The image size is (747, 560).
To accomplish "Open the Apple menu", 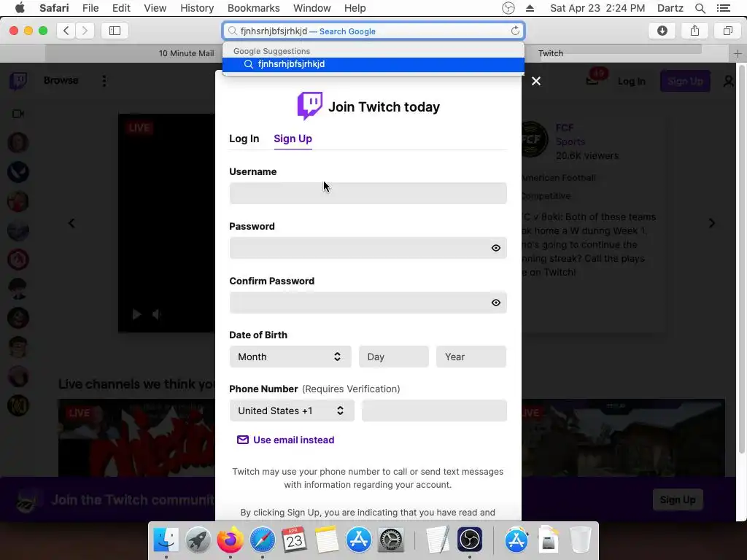I will (20, 8).
